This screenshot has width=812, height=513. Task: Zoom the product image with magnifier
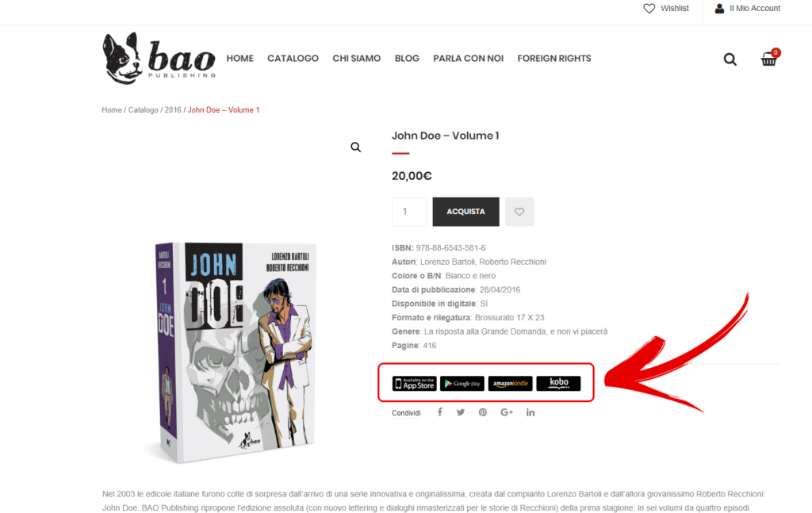[355, 147]
